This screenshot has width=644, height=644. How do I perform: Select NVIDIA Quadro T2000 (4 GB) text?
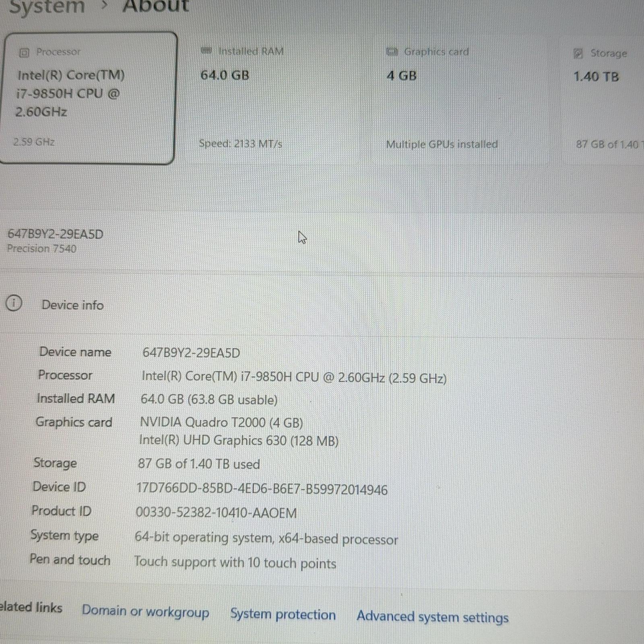click(221, 422)
